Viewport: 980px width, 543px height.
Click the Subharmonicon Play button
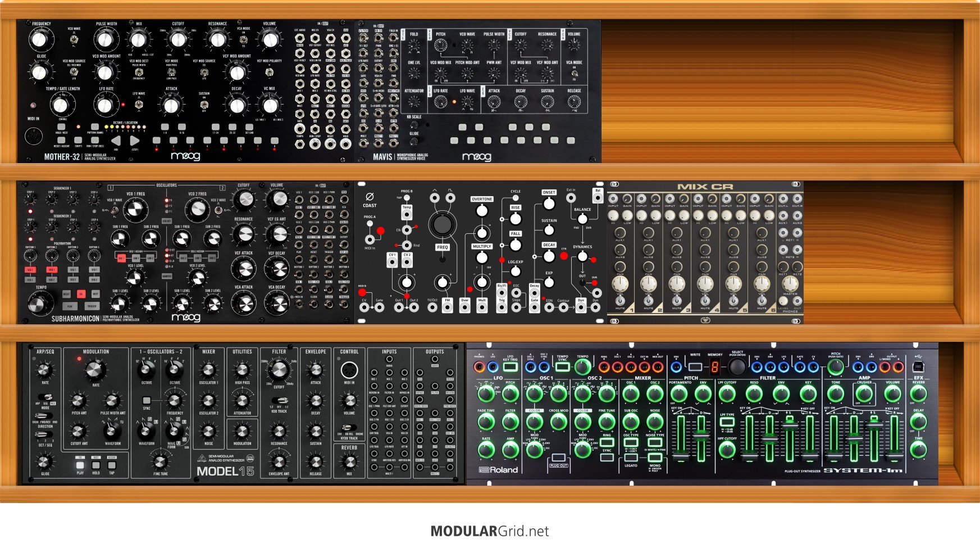click(70, 306)
